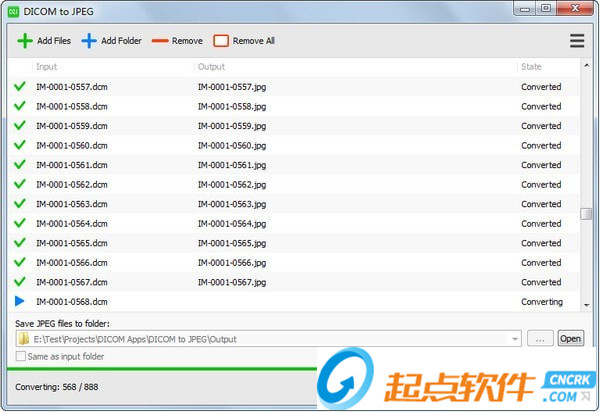Viewport: 600px width, 412px height.
Task: Click the Remove All label
Action: coord(254,41)
